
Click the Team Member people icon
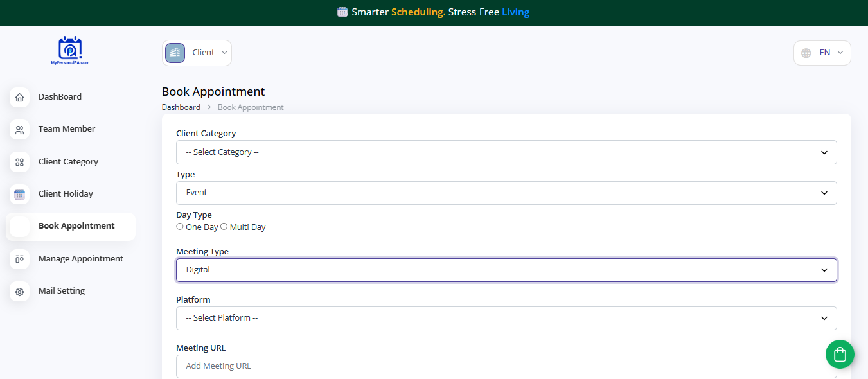19,129
